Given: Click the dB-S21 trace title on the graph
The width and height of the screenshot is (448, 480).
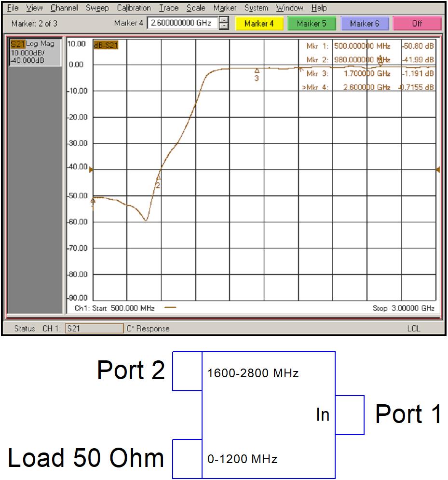Looking at the screenshot, I should 105,44.
